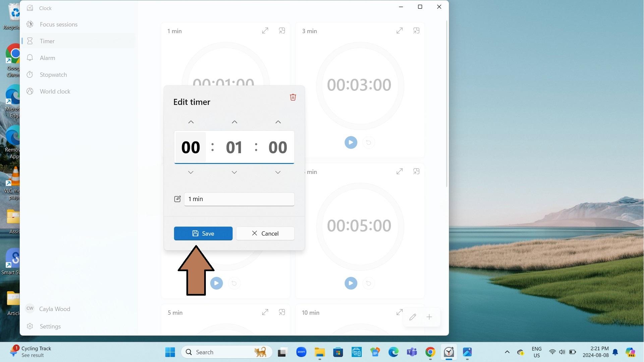Collapse the minutes field downward chevron
644x362 pixels.
click(234, 172)
